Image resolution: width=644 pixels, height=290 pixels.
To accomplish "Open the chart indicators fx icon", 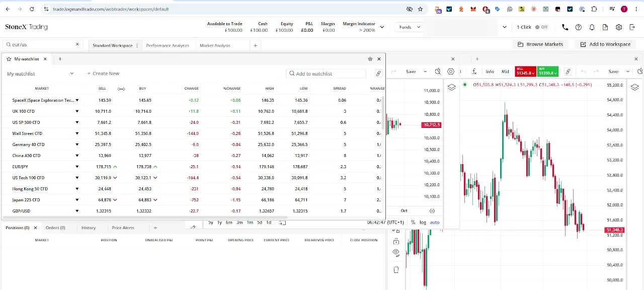I will 474,71.
